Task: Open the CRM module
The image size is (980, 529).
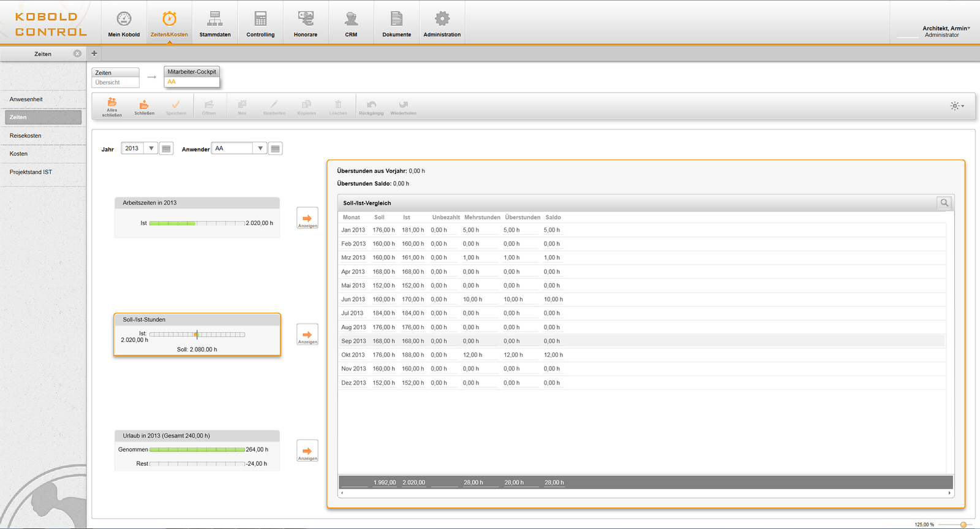Action: (x=351, y=23)
